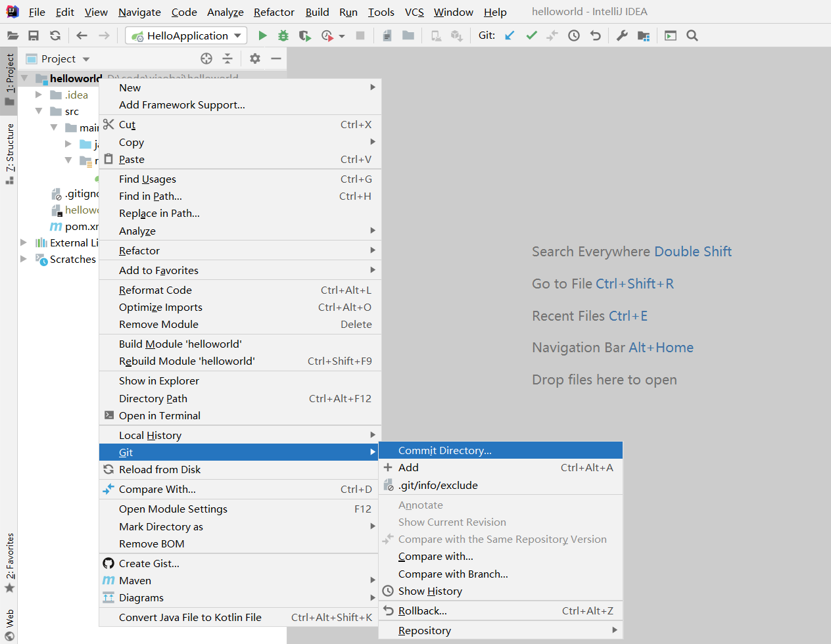
Task: Click the green Run triangle icon
Action: point(262,35)
